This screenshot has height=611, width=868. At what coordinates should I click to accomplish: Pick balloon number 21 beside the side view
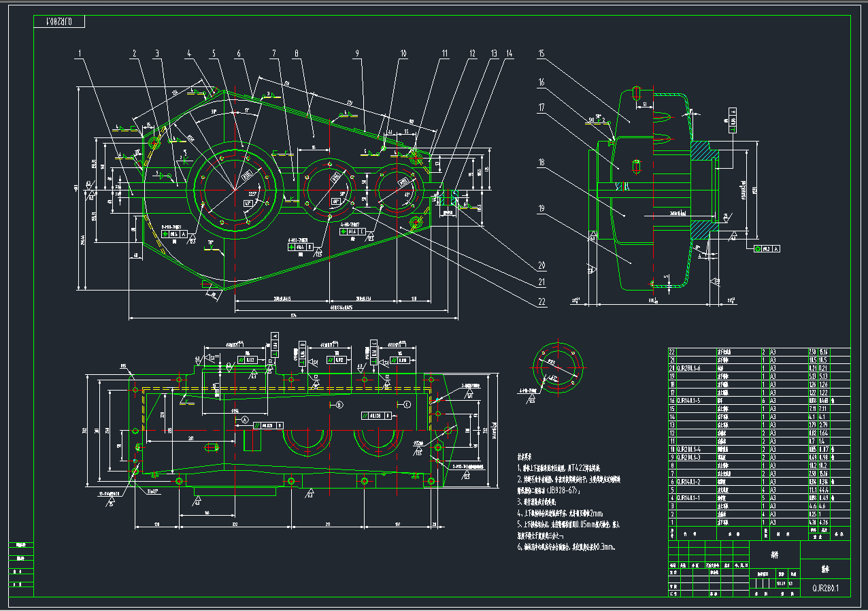pos(542,283)
